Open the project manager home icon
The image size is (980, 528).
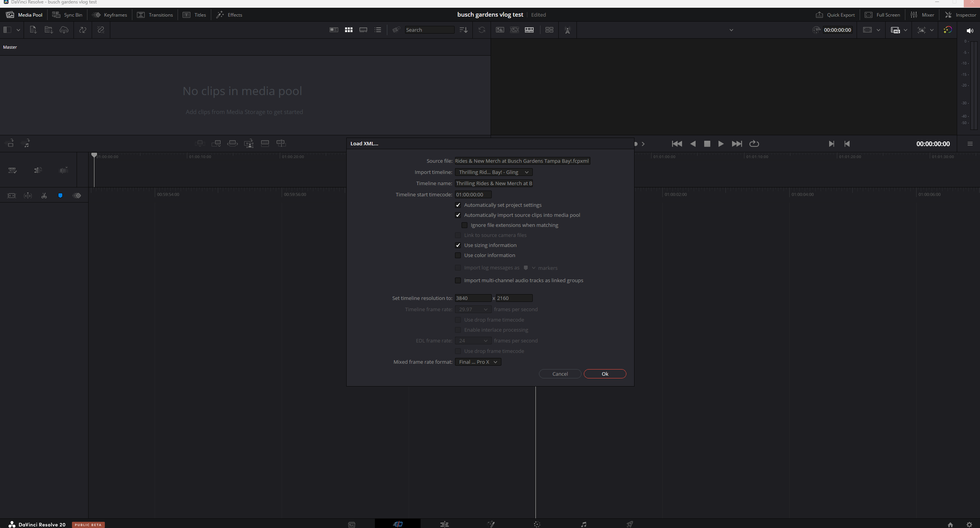pyautogui.click(x=950, y=525)
